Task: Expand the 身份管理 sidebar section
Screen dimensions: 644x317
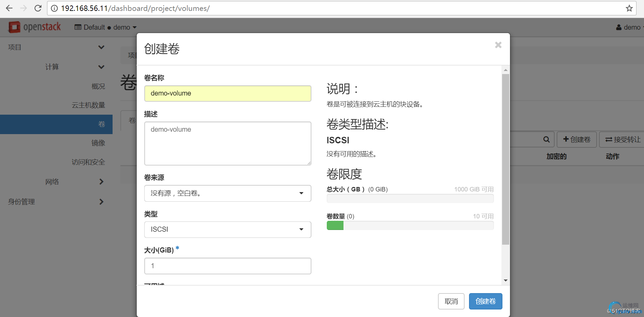Action: click(x=101, y=202)
